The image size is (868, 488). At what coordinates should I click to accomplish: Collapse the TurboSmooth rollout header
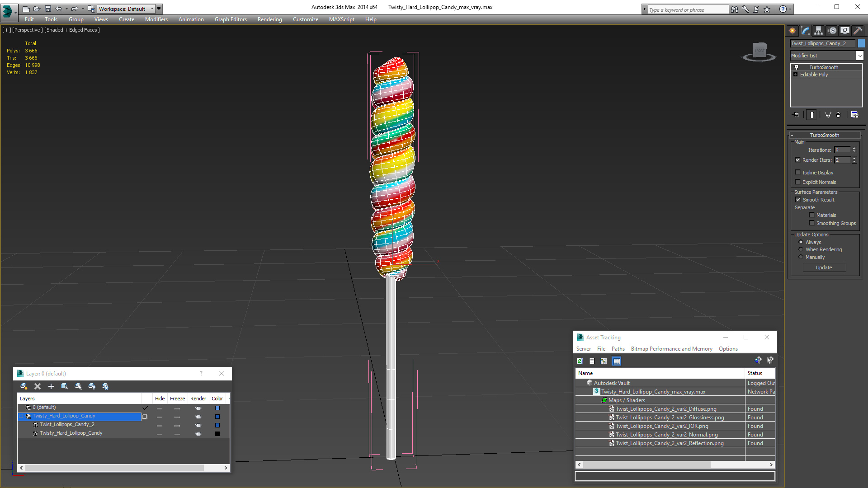tap(825, 135)
